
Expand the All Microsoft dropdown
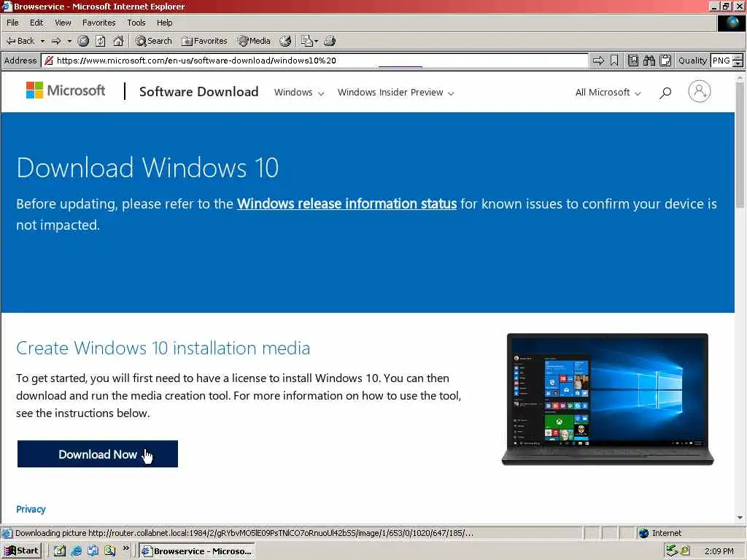coord(608,93)
